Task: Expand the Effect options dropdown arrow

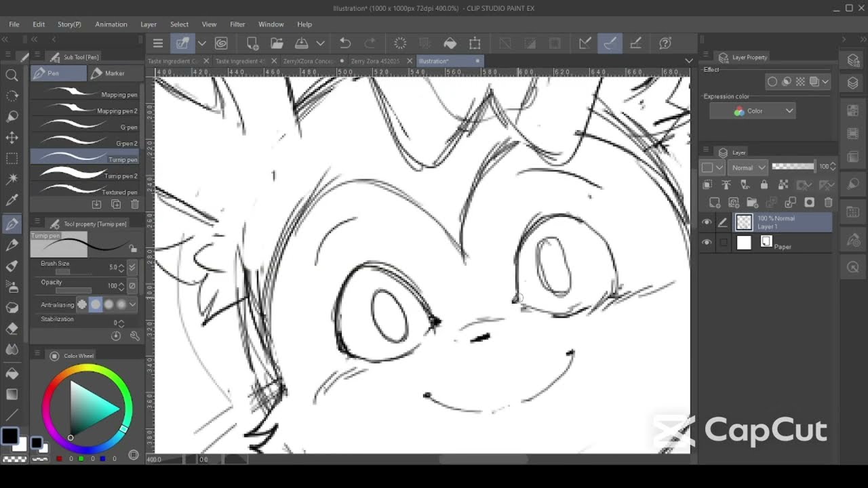Action: 825,81
